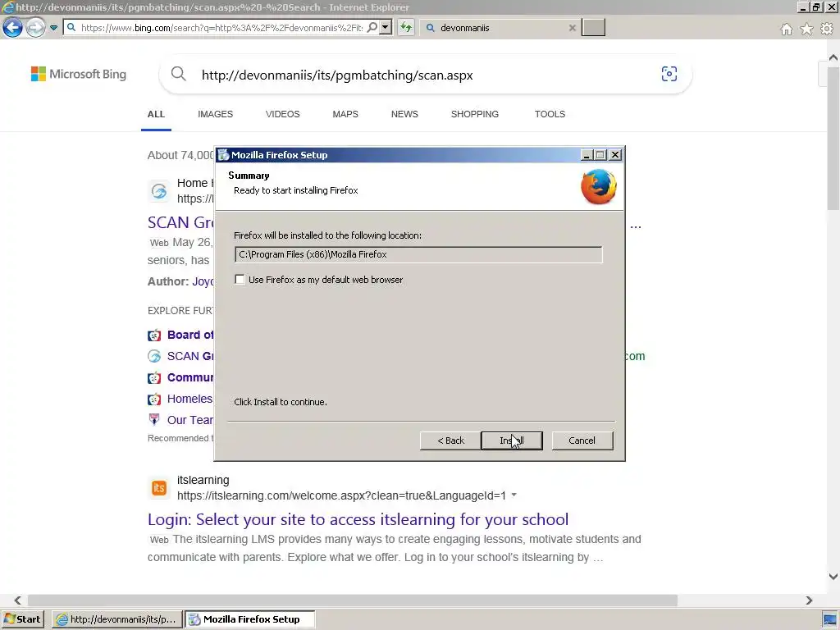Open a new blank tab

pyautogui.click(x=594, y=27)
